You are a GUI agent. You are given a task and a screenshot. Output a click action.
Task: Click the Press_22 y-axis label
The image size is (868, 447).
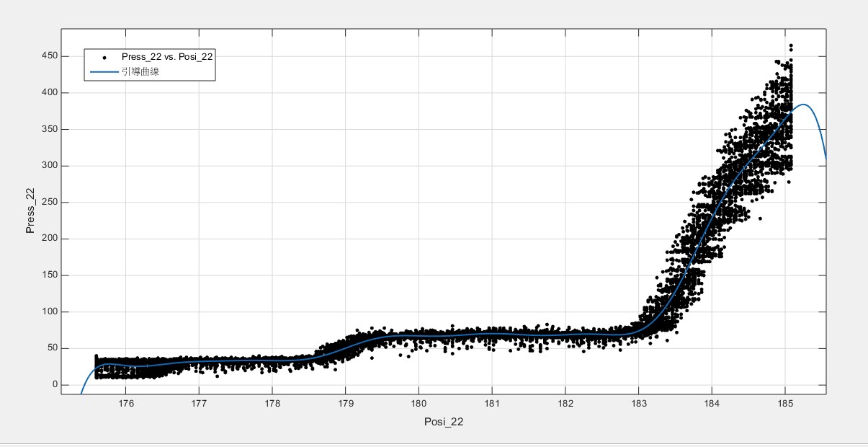point(30,211)
